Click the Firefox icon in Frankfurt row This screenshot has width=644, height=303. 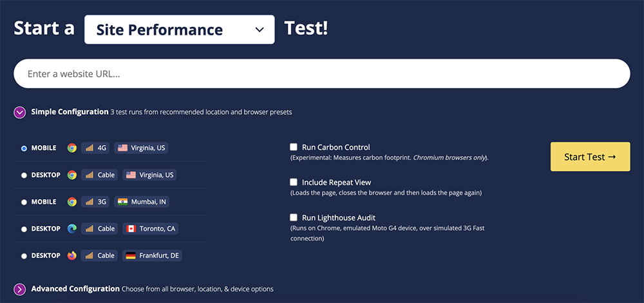tap(72, 256)
